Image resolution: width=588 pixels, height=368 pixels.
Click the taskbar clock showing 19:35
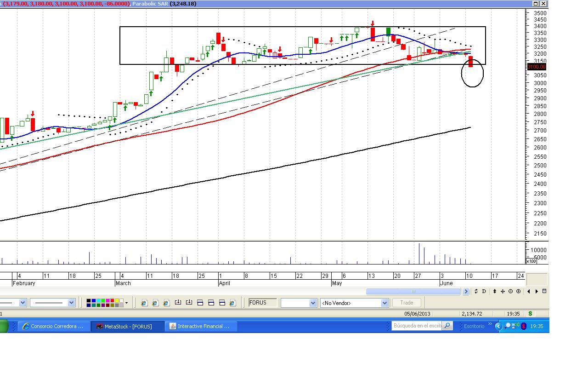click(537, 326)
